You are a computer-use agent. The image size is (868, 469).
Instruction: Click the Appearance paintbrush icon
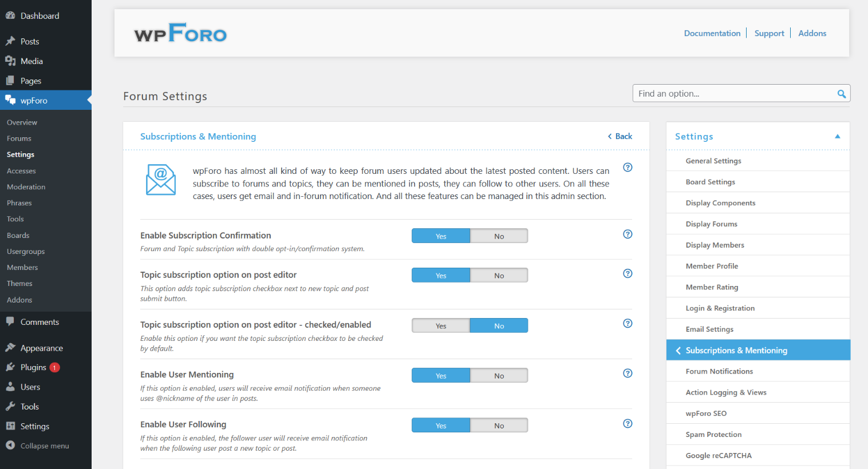11,347
